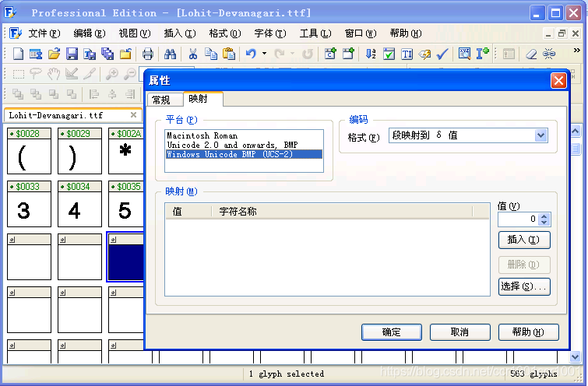Expand hidden toolbar items with the chevron
The image size is (588, 386).
coord(577,51)
